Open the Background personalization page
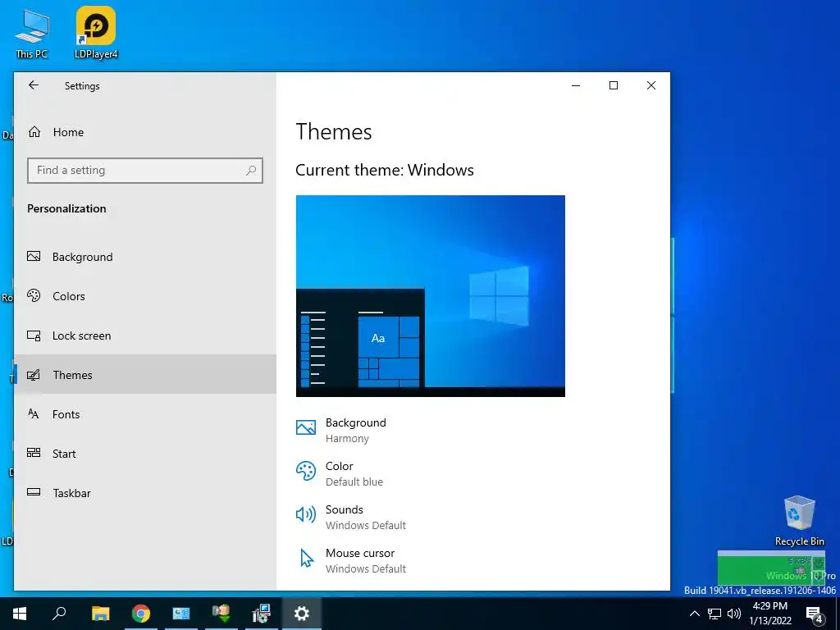 tap(145, 257)
